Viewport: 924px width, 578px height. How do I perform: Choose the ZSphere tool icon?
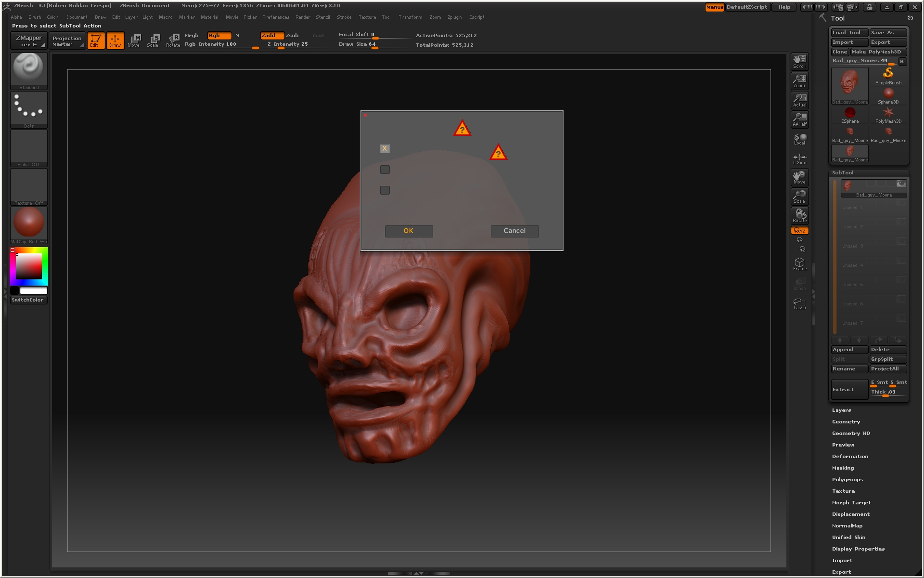(850, 115)
